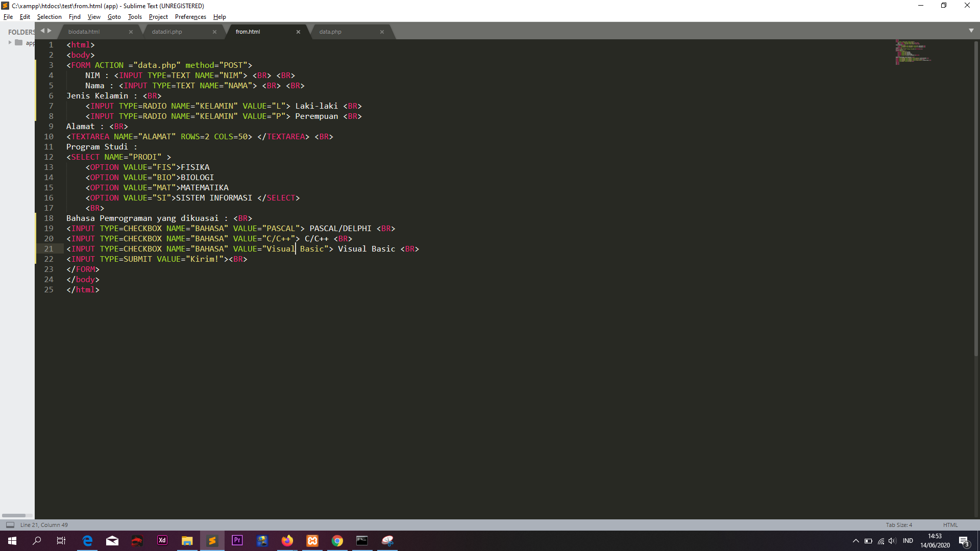Open the volume speaker icon
This screenshot has width=980, height=551.
[893, 541]
